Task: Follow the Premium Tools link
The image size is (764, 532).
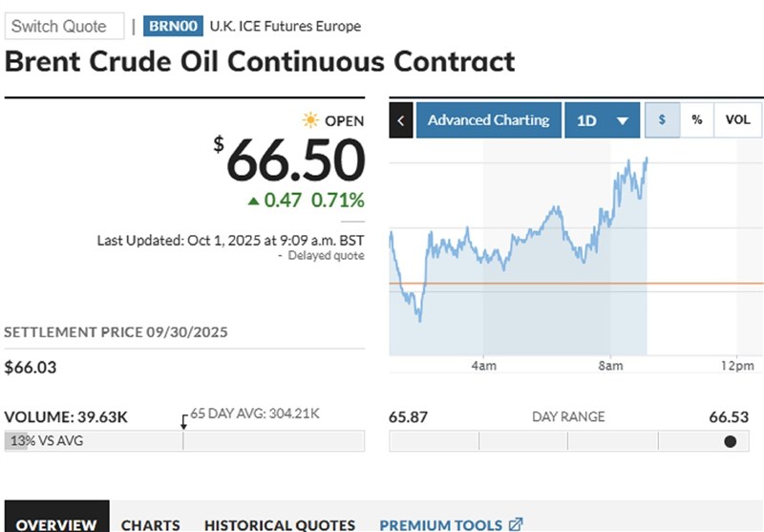Action: (440, 524)
